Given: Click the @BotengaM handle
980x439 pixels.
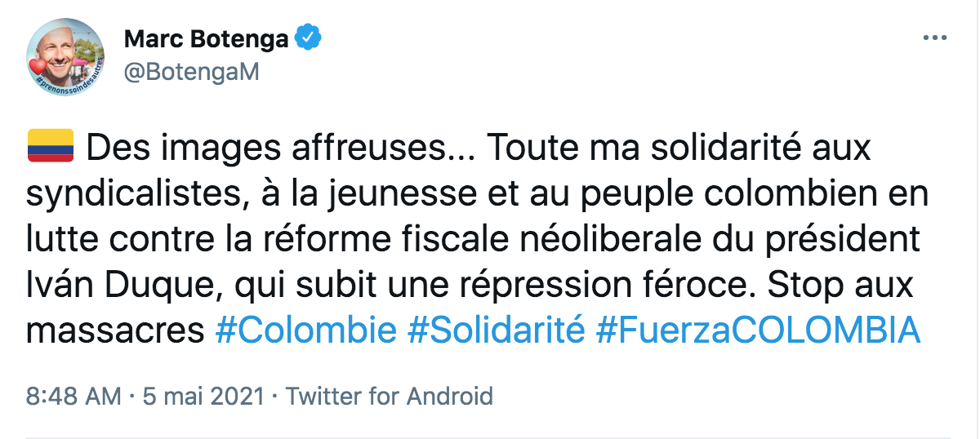Looking at the screenshot, I should 191,72.
